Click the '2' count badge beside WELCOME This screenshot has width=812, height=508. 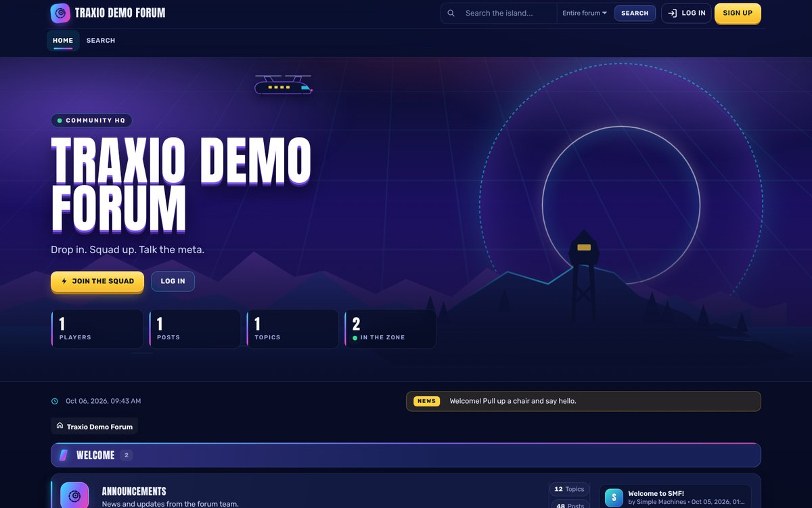click(127, 455)
